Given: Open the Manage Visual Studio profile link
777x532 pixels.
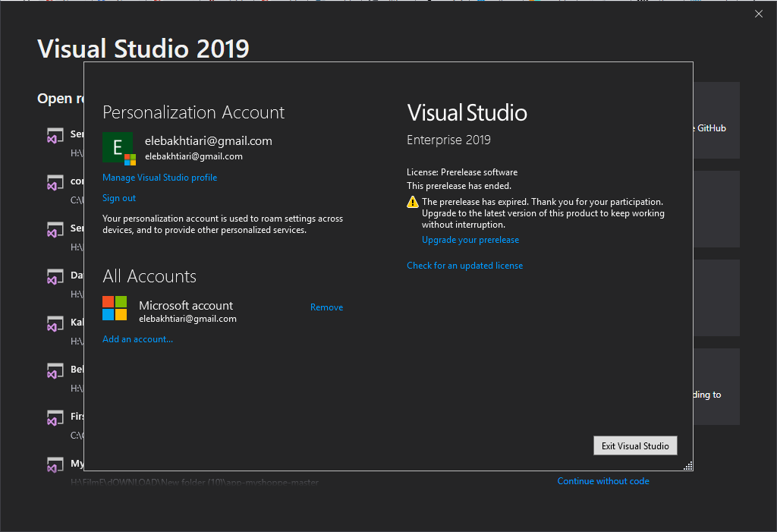Looking at the screenshot, I should 159,178.
